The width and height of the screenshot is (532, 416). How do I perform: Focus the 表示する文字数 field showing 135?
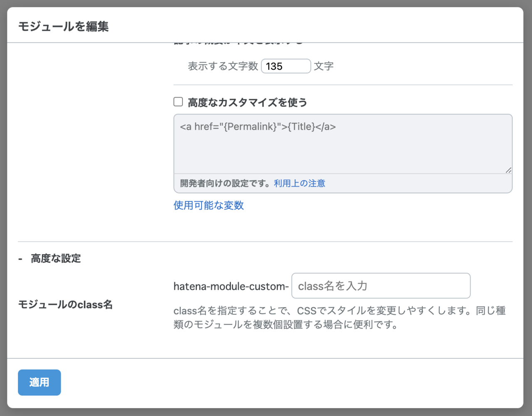pyautogui.click(x=286, y=66)
